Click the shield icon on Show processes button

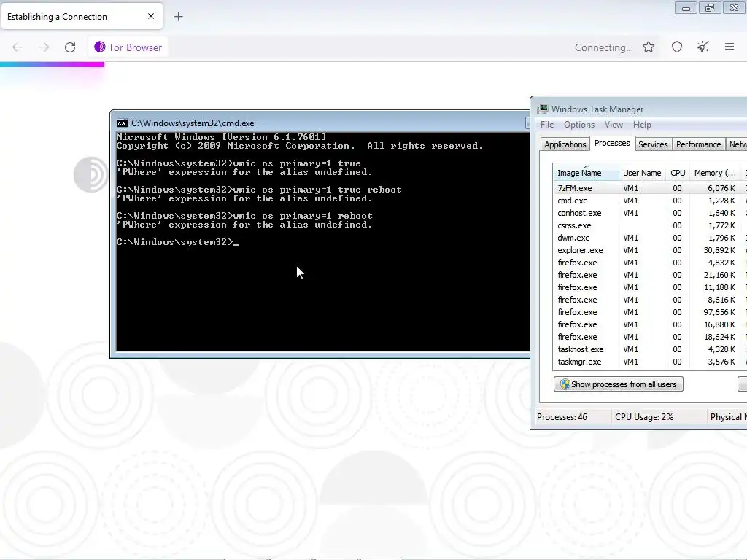coord(565,384)
